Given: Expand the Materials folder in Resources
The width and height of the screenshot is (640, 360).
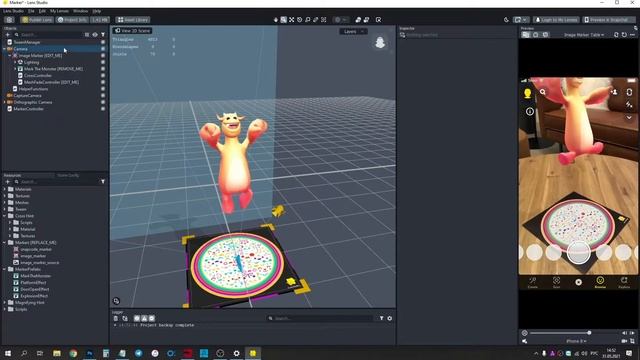Looking at the screenshot, I should (4, 189).
